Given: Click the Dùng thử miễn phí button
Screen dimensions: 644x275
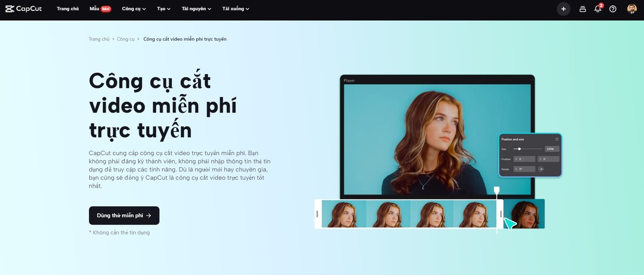Looking at the screenshot, I should [x=124, y=215].
